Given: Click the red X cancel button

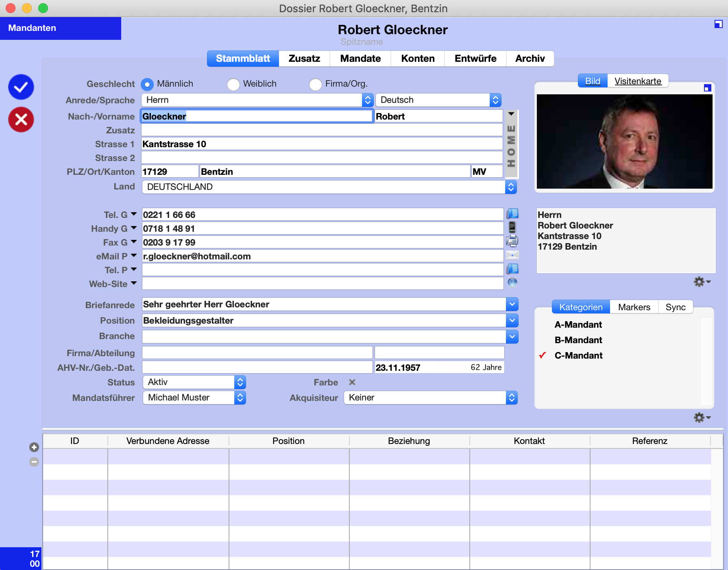Looking at the screenshot, I should click(x=21, y=120).
